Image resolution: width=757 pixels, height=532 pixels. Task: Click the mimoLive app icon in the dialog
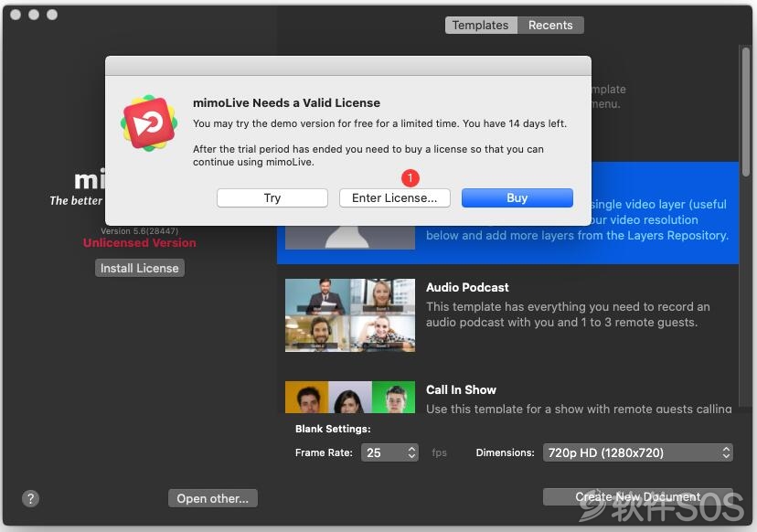(x=149, y=123)
